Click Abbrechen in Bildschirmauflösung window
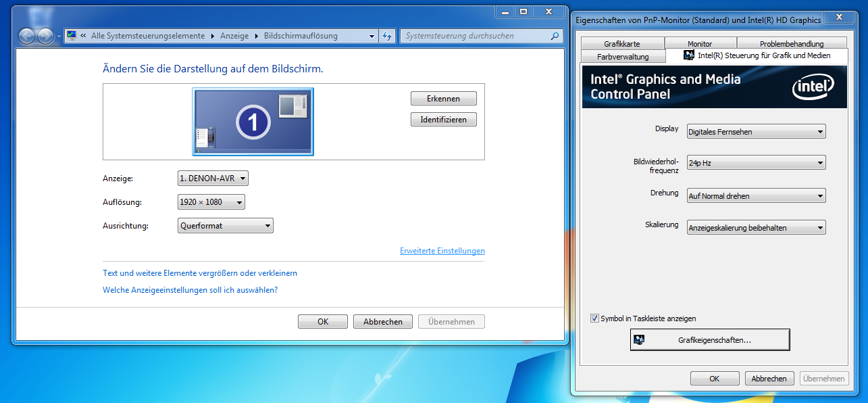868x403 pixels. tap(383, 322)
